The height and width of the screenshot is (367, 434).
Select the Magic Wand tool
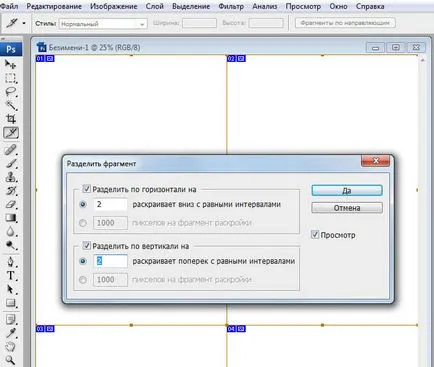point(11,105)
